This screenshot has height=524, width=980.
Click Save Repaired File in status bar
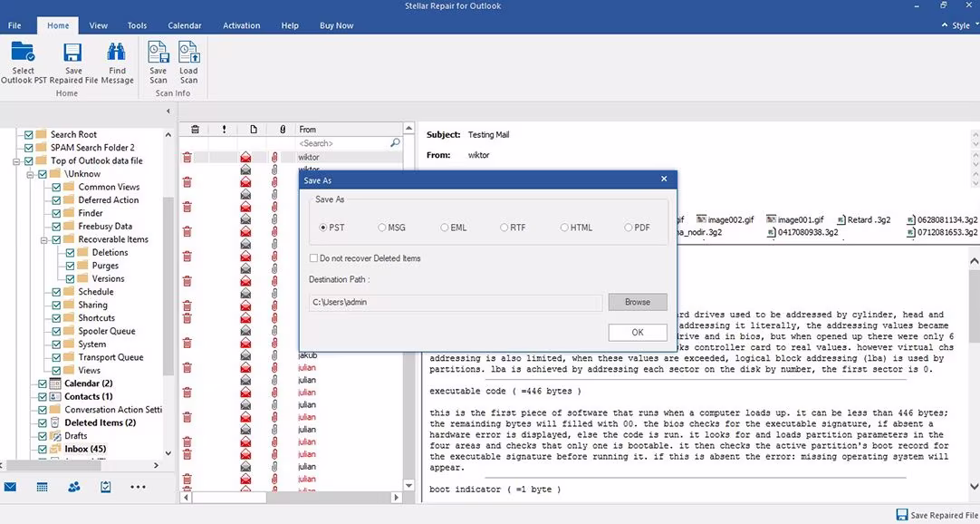click(x=937, y=515)
